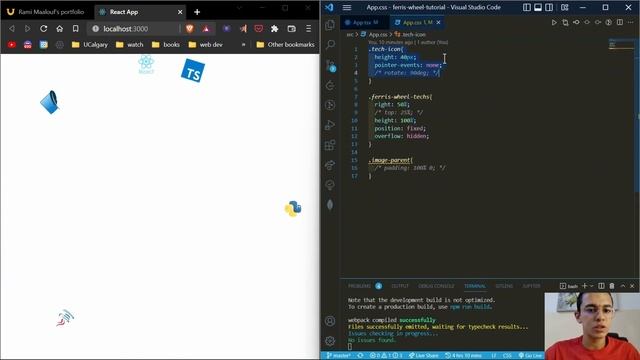Toggle the primary side bar layout
The image size is (640, 360).
point(527,7)
